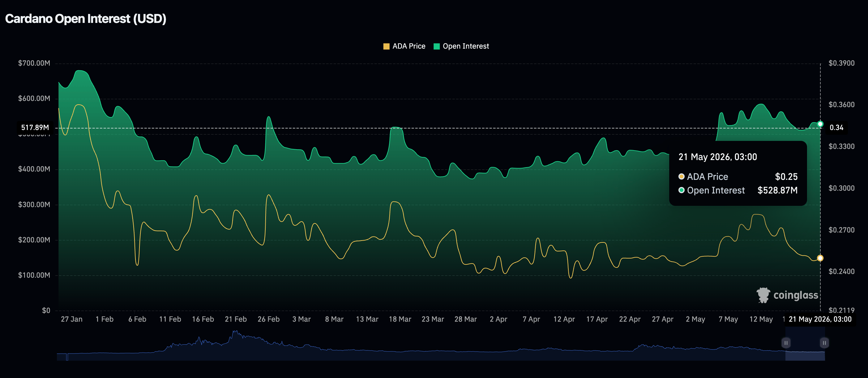Click the 16 Feb date label
The image size is (868, 378).
pos(203,319)
